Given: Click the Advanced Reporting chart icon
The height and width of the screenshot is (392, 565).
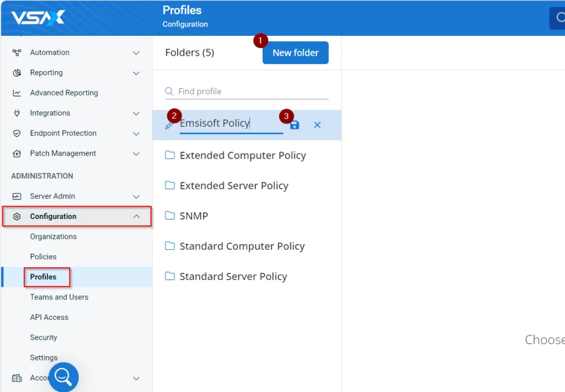Looking at the screenshot, I should point(17,93).
